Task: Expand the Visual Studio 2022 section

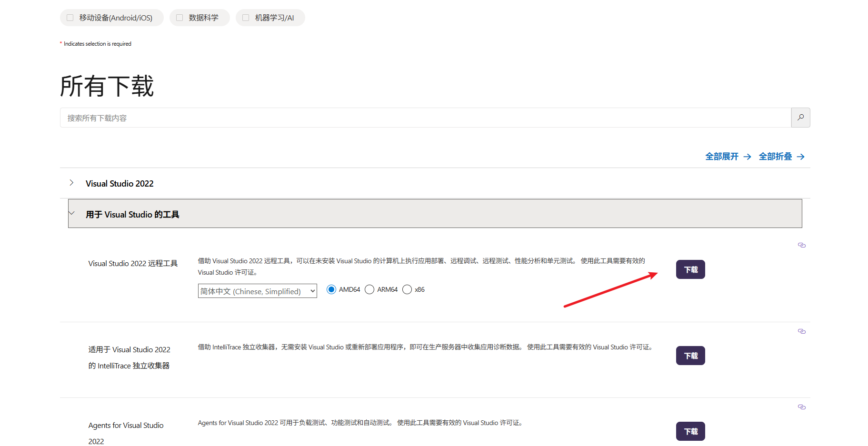Action: (435, 183)
